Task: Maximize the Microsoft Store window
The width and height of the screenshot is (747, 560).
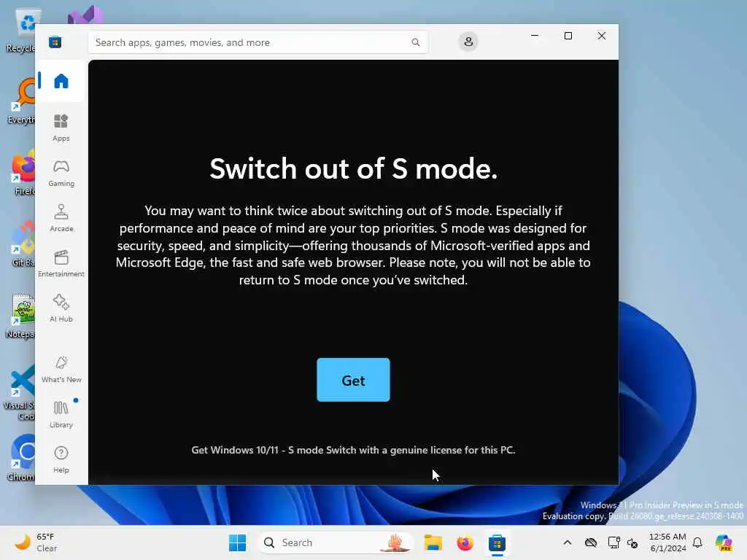Action: 568,36
